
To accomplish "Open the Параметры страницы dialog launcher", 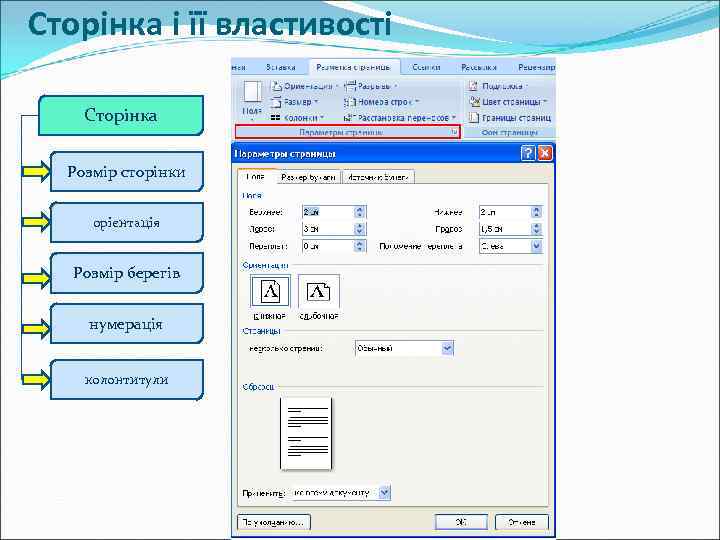I will [x=454, y=132].
